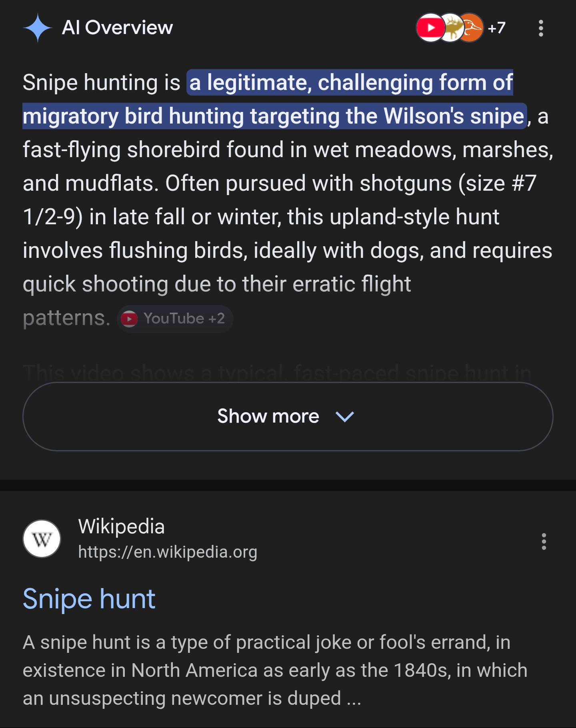
Task: Open the Snipe hunt Wikipedia link
Action: point(89,599)
